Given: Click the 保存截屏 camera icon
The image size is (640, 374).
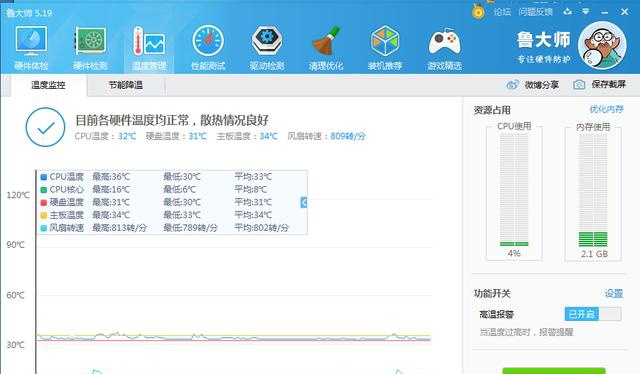Looking at the screenshot, I should pyautogui.click(x=579, y=85).
